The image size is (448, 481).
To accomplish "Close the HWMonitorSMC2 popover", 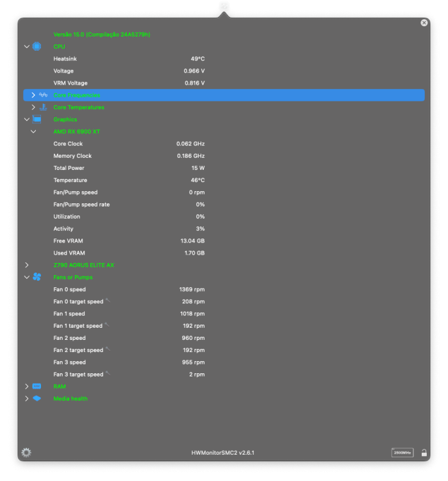I will tap(424, 22).
